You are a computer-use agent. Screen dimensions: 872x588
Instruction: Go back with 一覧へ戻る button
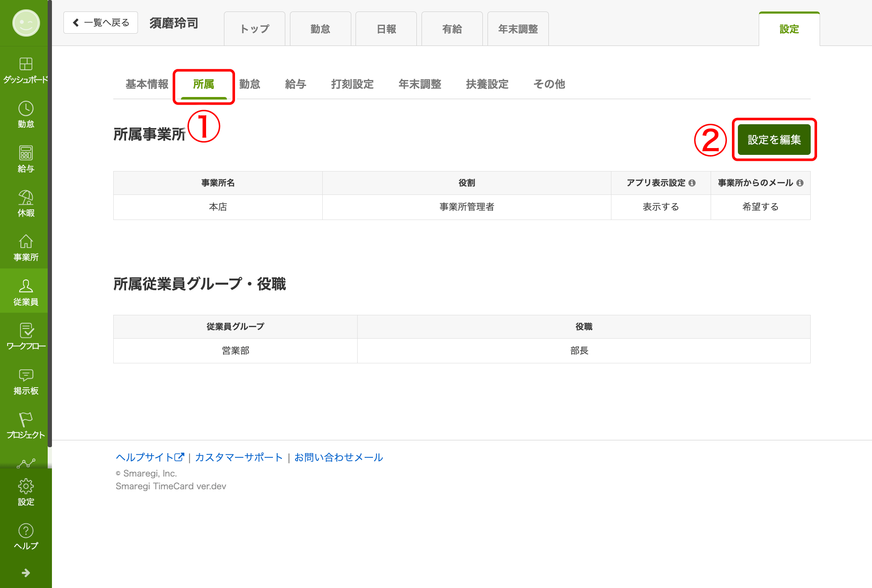pos(101,23)
